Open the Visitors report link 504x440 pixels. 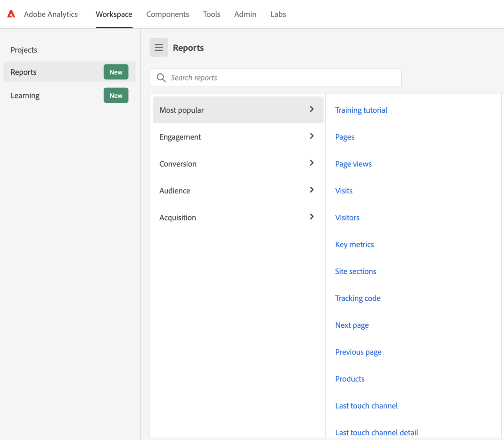click(x=347, y=217)
